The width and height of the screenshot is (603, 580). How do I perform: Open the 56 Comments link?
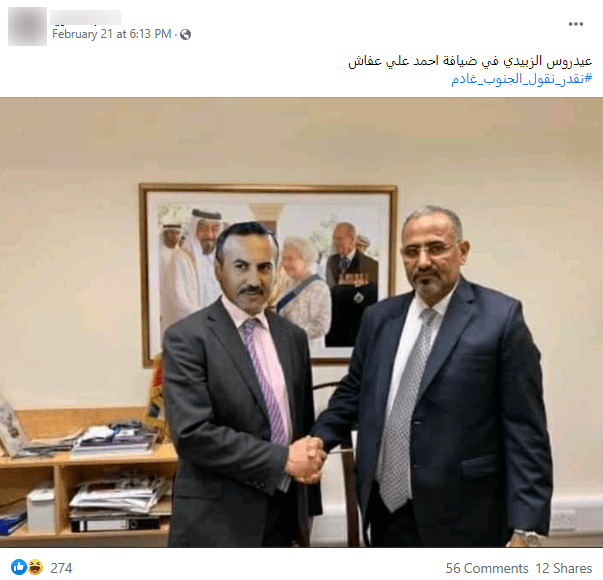point(487,568)
